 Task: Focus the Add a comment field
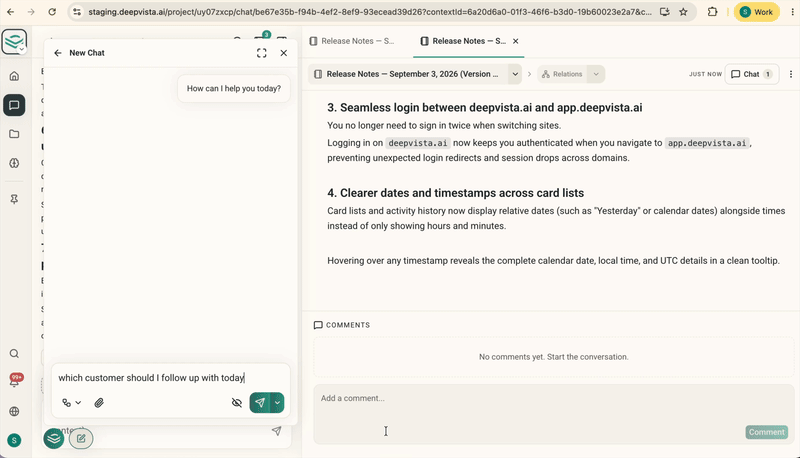click(x=554, y=414)
